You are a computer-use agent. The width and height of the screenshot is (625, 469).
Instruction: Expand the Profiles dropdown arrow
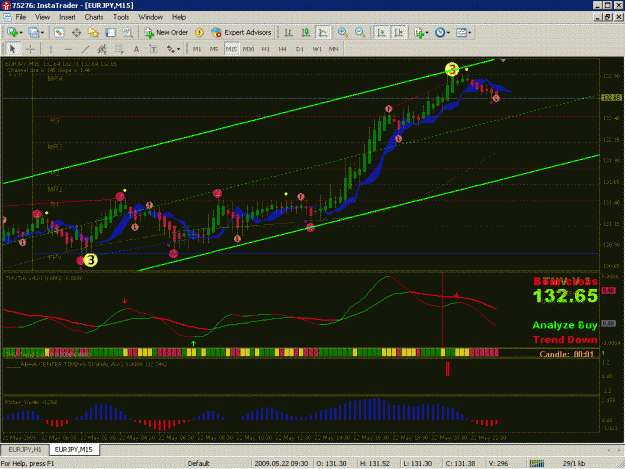click(42, 33)
